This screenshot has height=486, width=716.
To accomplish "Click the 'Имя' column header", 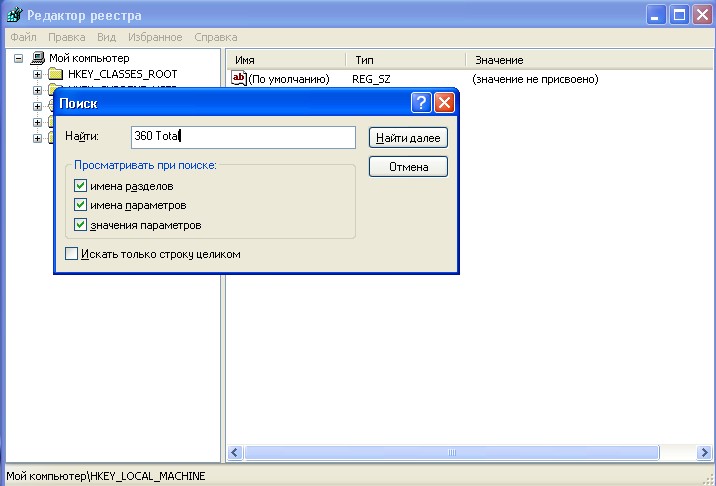I will point(286,60).
